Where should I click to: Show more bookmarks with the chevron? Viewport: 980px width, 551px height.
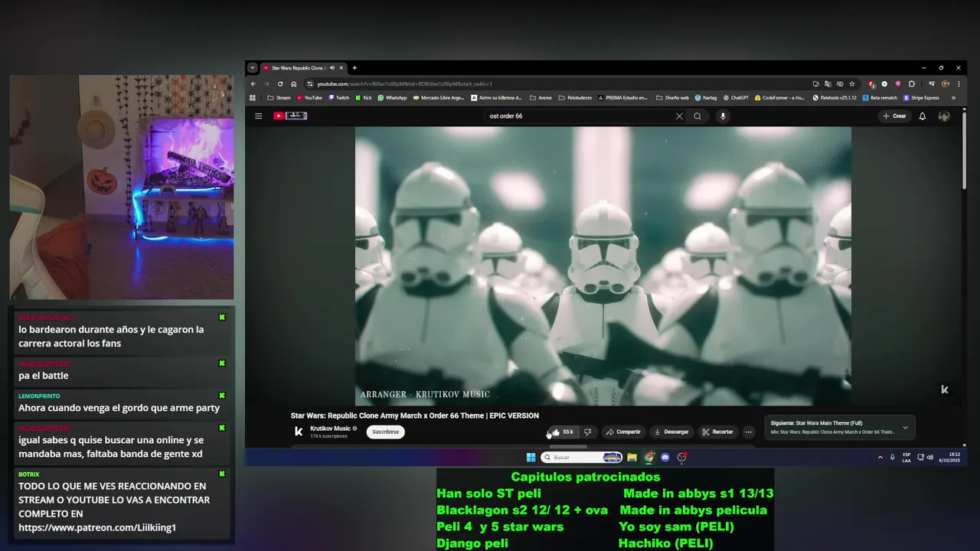[x=953, y=98]
